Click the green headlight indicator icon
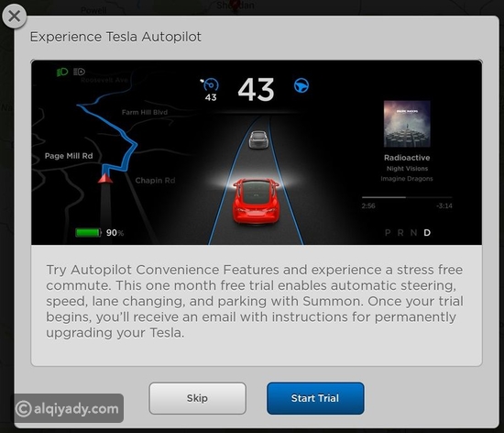 62,72
